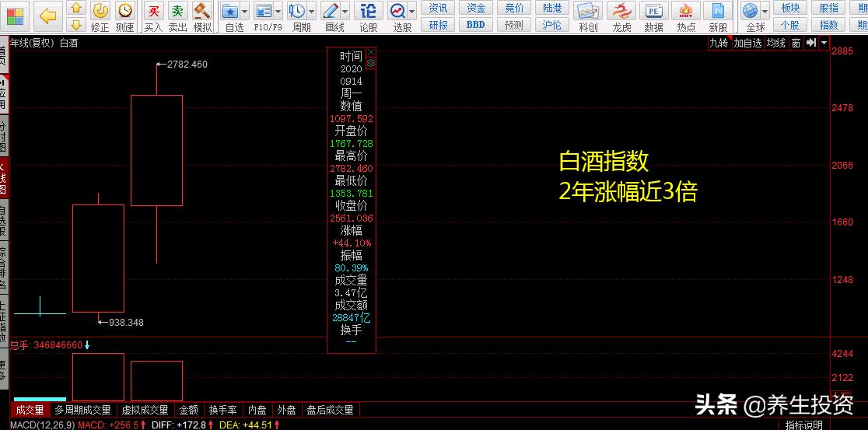Toggle the 均线 moving average display

775,43
